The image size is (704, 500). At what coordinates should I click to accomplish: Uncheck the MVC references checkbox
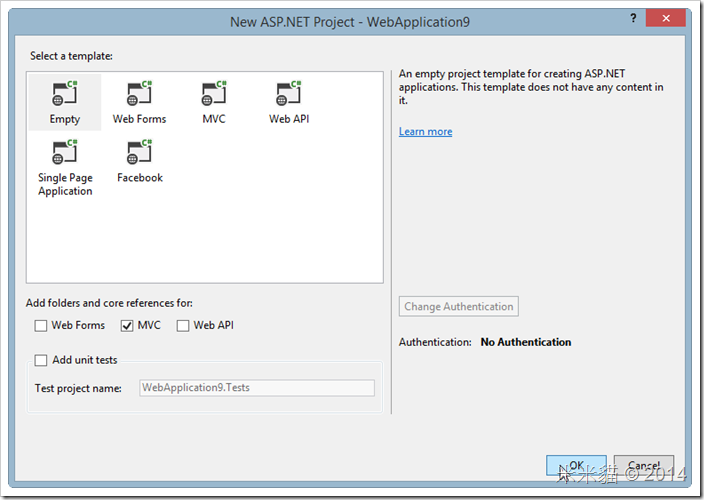[127, 325]
